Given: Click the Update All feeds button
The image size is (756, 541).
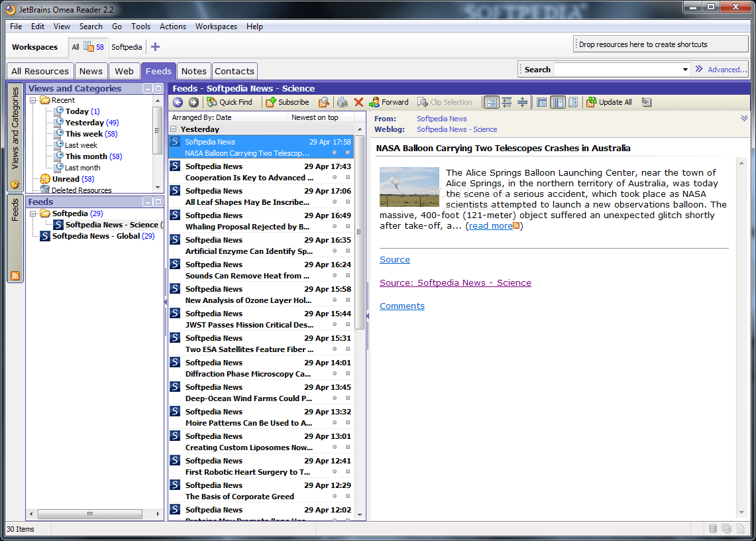Looking at the screenshot, I should click(x=609, y=102).
